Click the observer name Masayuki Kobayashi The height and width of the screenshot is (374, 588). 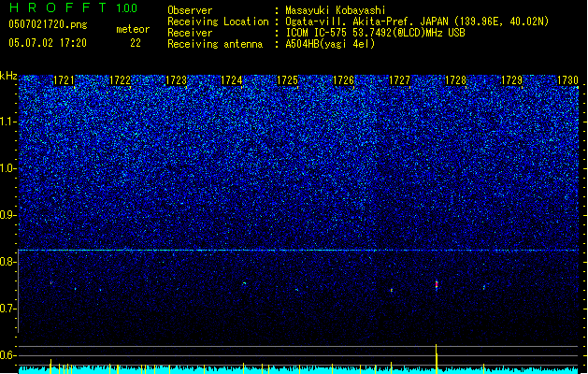click(335, 10)
